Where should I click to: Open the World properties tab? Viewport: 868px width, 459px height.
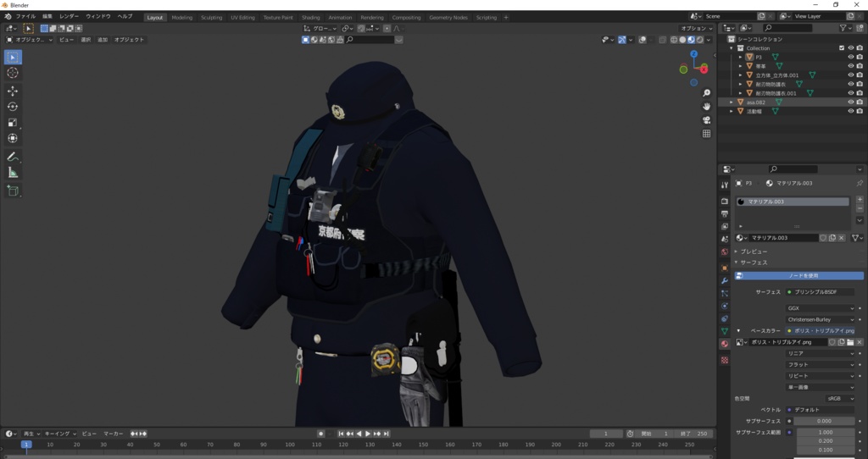(724, 252)
